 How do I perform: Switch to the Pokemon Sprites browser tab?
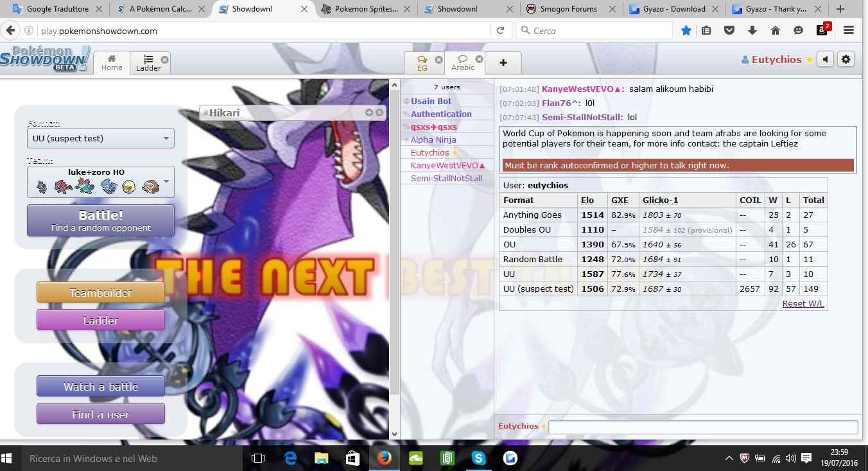(366, 9)
